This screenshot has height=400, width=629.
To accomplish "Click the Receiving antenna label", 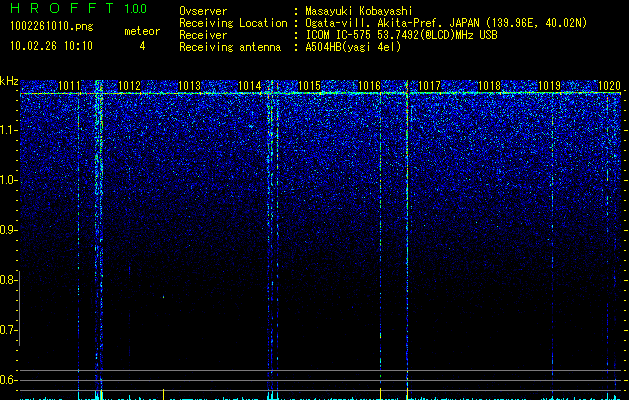I will [x=230, y=47].
